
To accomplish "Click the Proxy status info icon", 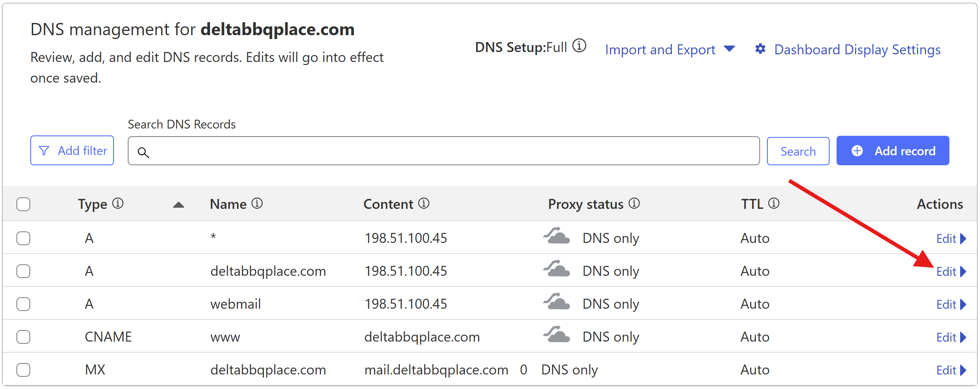I will coord(634,203).
